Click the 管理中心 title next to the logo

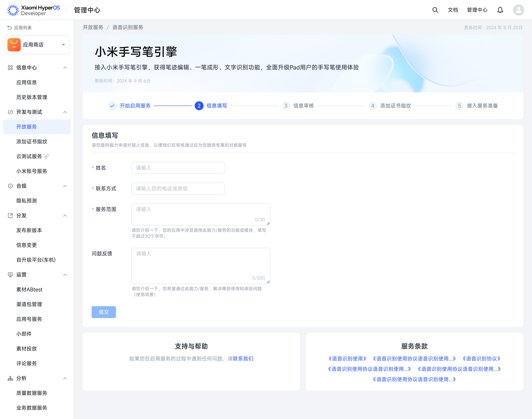pyautogui.click(x=87, y=10)
